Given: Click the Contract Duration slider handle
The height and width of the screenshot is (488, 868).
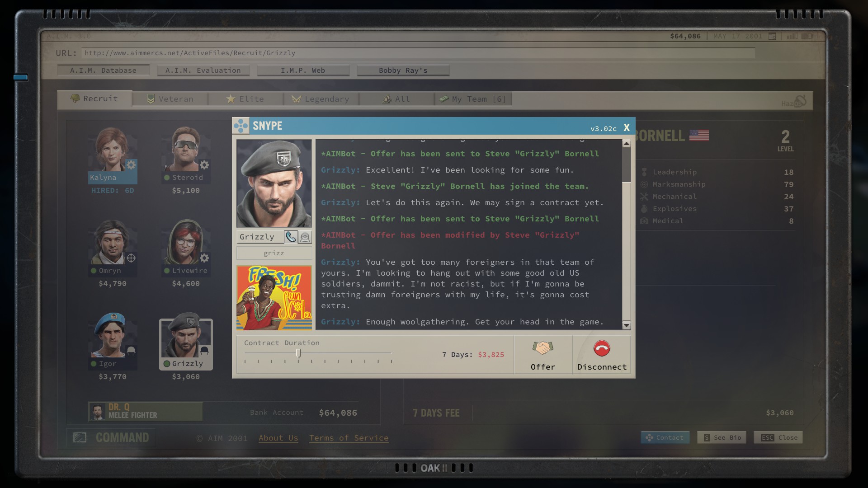Looking at the screenshot, I should [298, 353].
